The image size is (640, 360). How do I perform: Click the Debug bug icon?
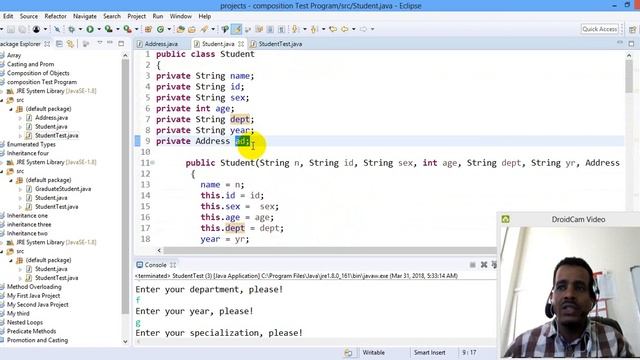click(x=71, y=29)
